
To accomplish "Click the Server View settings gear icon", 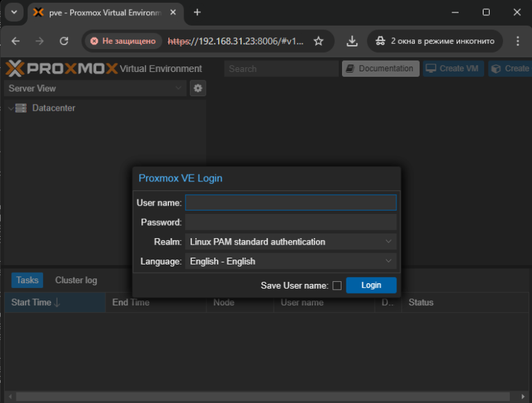I will [198, 89].
